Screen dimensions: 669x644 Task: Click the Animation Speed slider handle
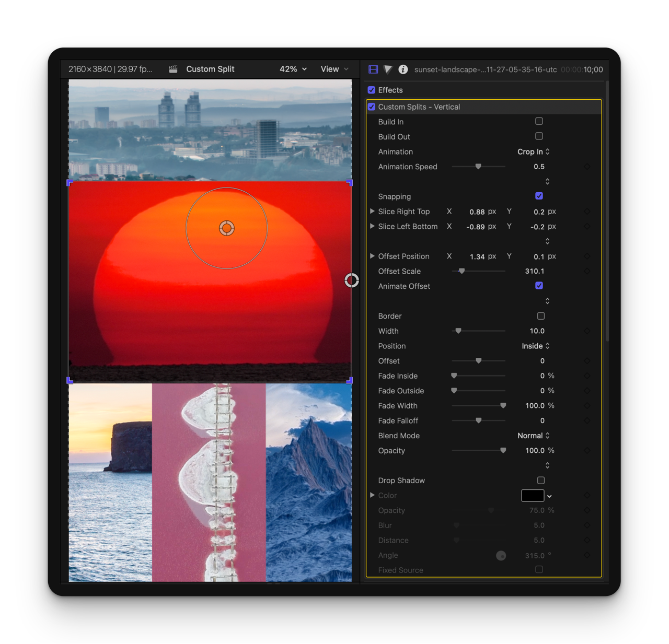pos(478,167)
